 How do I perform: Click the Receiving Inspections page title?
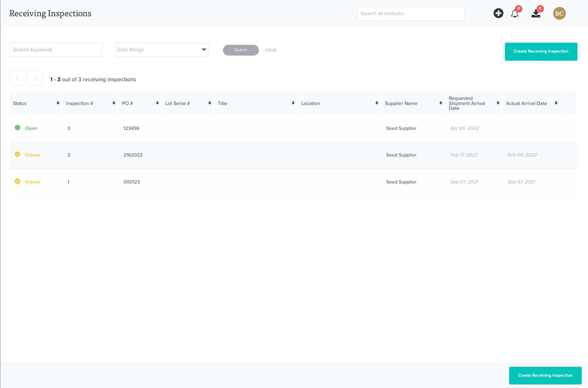tap(50, 14)
